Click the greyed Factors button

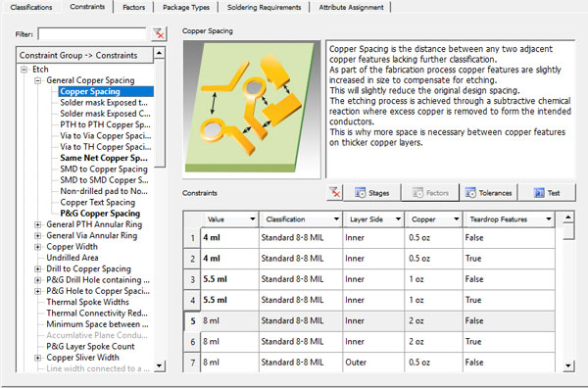coord(430,193)
